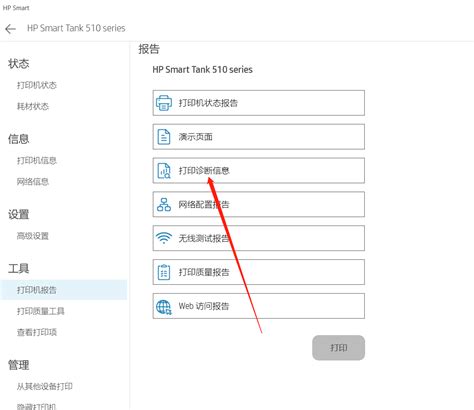
Task: Click the globe icon on Web 访问报告
Action: [164, 307]
